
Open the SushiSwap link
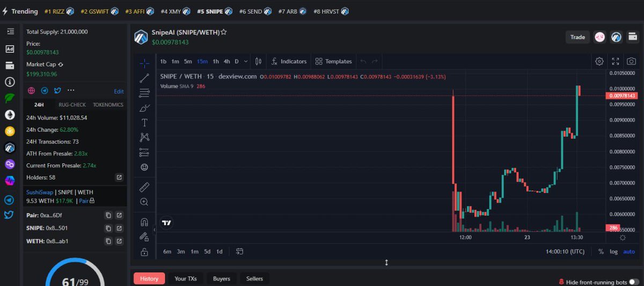tap(40, 192)
